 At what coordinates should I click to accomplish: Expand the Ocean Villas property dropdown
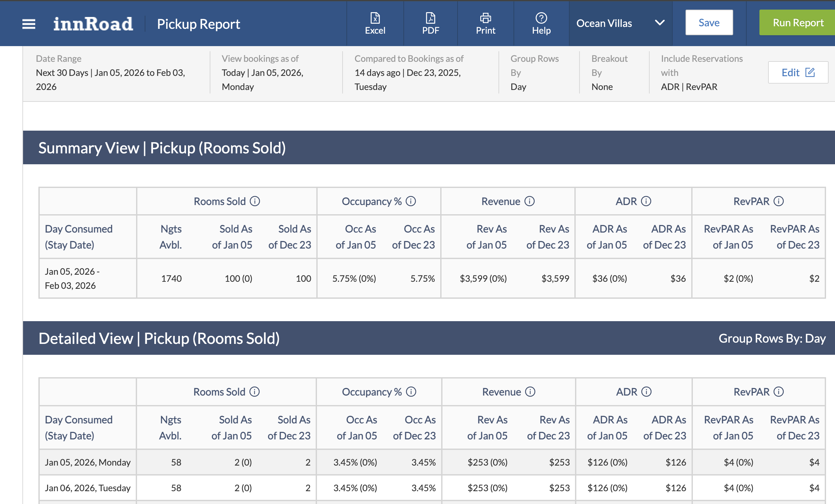pyautogui.click(x=604, y=23)
